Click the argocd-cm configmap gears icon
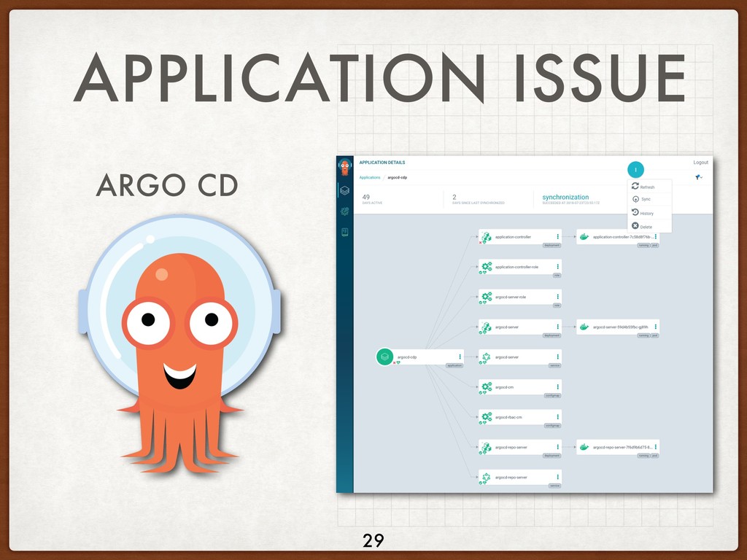Image resolution: width=747 pixels, height=560 pixels. (x=487, y=386)
